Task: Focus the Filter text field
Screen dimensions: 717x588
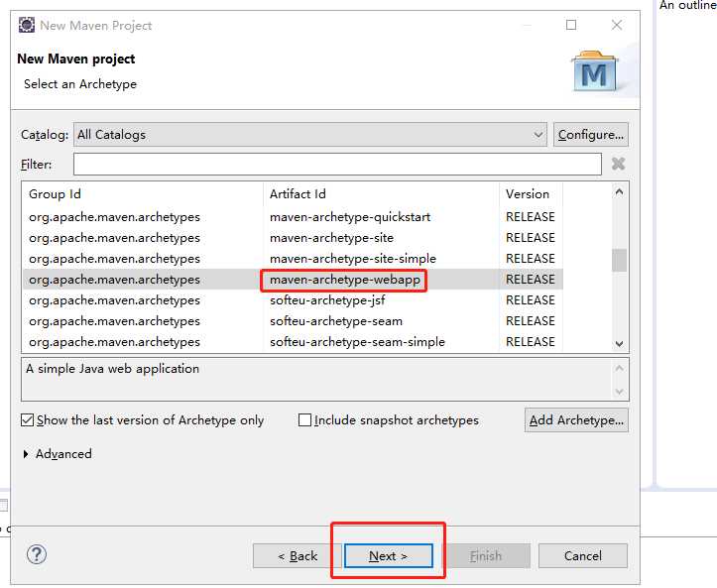Action: (x=337, y=165)
